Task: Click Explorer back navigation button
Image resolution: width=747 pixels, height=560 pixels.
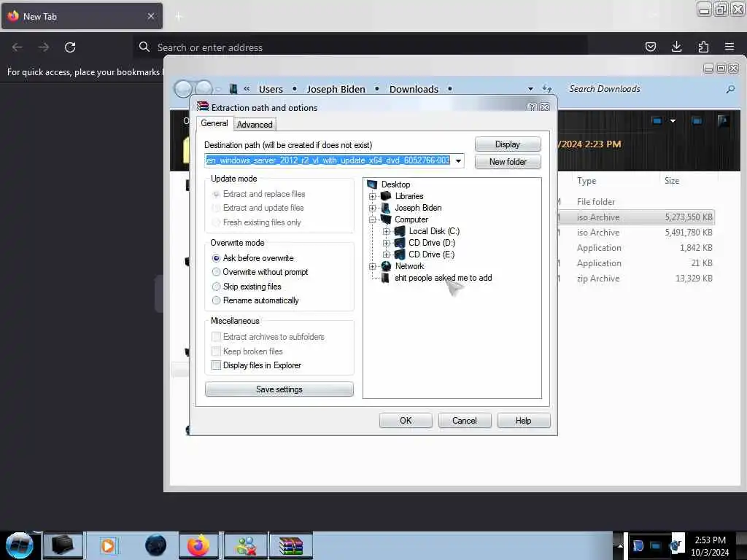Action: [183, 89]
